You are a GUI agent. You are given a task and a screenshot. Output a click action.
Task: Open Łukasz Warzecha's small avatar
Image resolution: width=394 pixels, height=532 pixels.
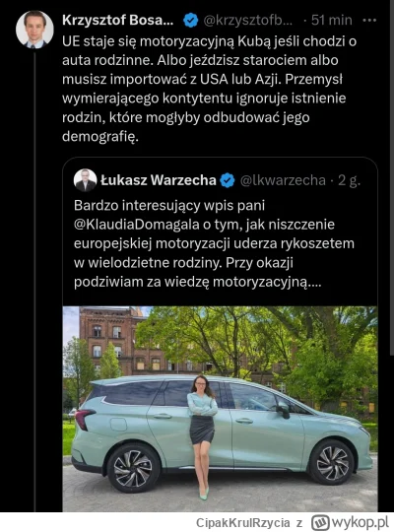point(85,180)
